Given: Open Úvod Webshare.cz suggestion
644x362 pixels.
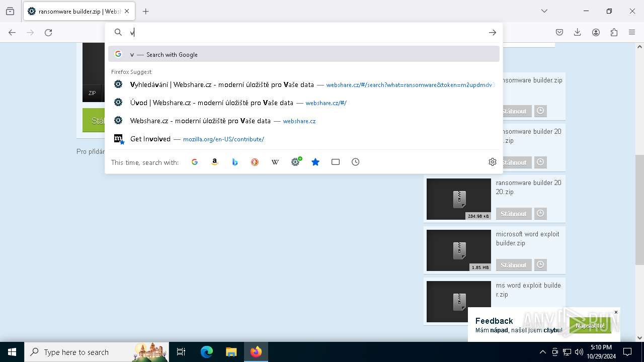Looking at the screenshot, I should coord(304,103).
